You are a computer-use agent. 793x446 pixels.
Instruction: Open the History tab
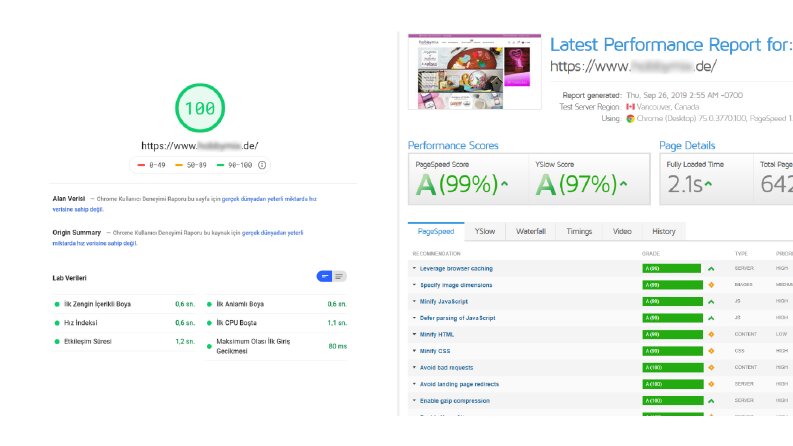click(664, 231)
